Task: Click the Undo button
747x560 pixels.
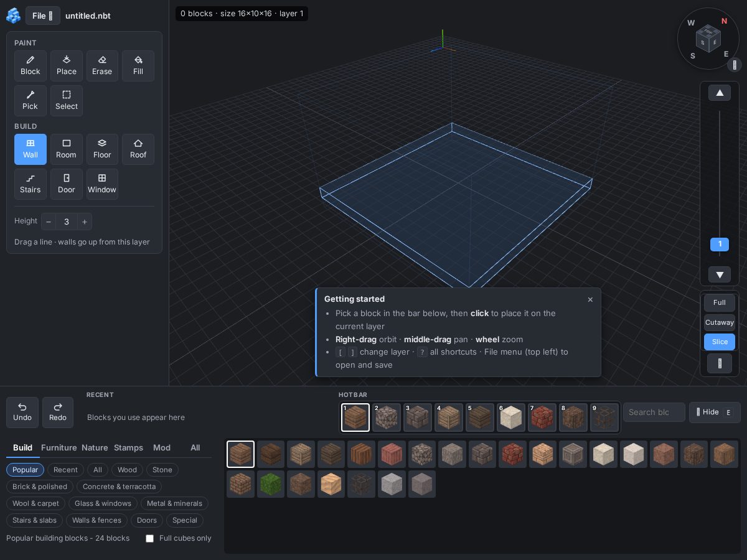Action: pyautogui.click(x=22, y=413)
